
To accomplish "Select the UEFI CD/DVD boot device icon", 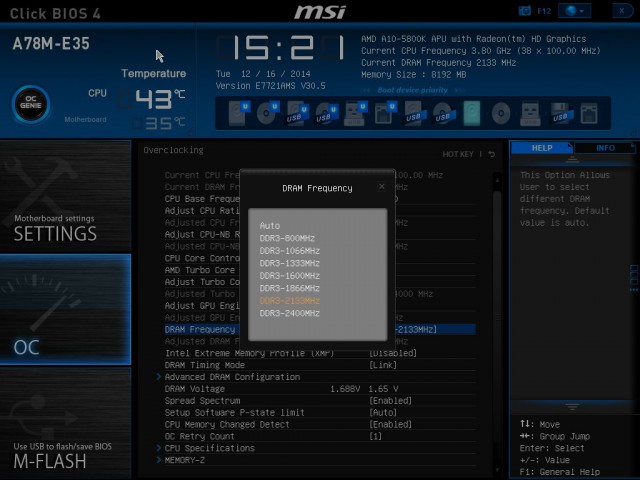I will pyautogui.click(x=268, y=113).
